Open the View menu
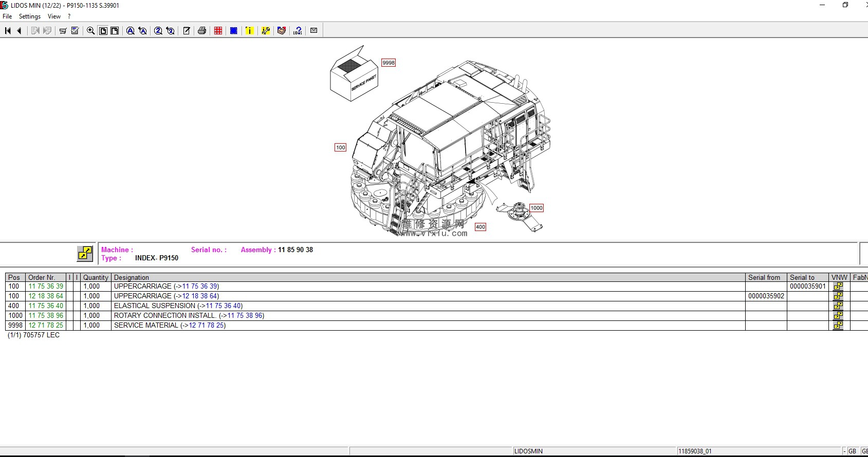Screen dimensions: 868x457 pyautogui.click(x=54, y=16)
